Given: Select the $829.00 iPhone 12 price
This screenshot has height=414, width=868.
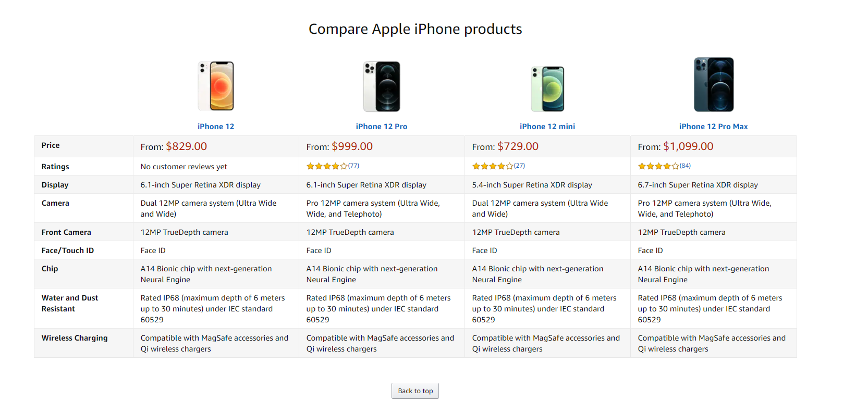Looking at the screenshot, I should coord(187,146).
